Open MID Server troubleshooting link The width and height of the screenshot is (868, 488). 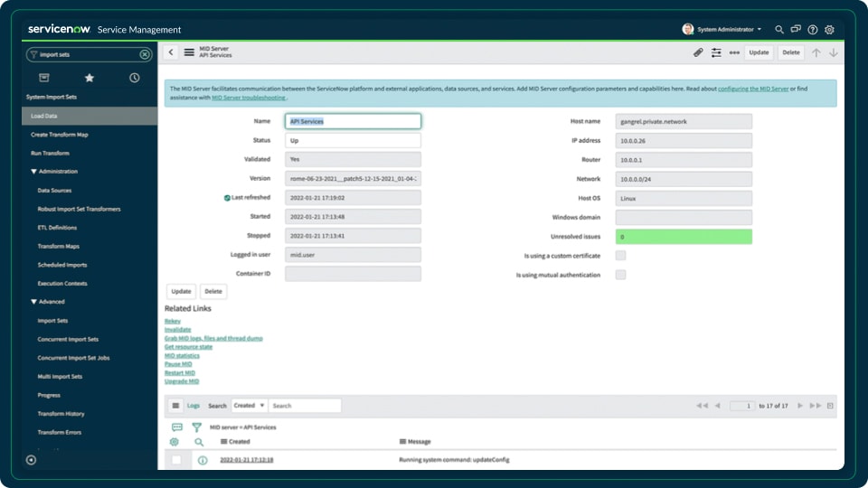point(249,98)
